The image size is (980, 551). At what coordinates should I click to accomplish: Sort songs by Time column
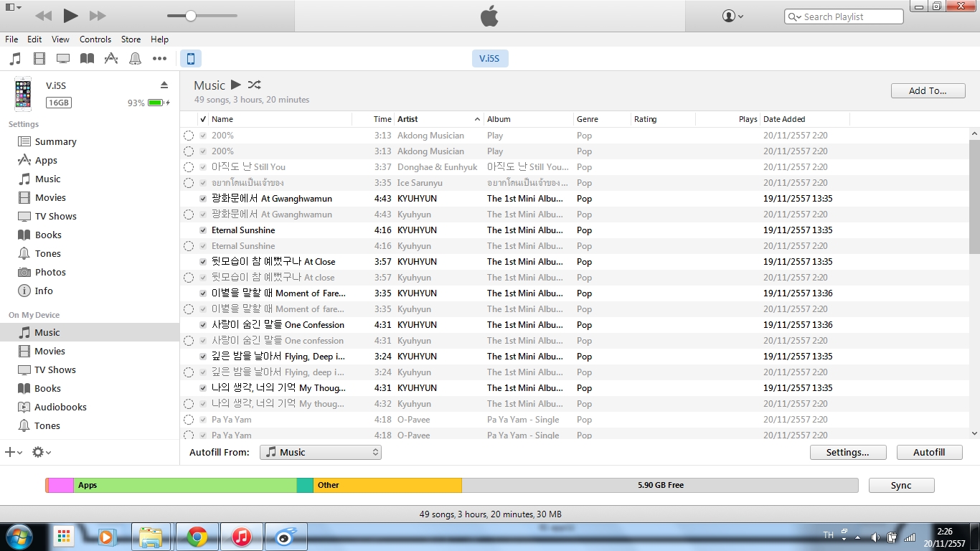click(x=373, y=119)
